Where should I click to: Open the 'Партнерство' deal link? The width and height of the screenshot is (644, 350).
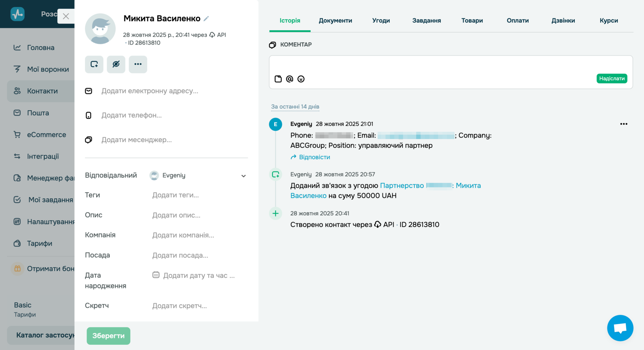coord(402,186)
